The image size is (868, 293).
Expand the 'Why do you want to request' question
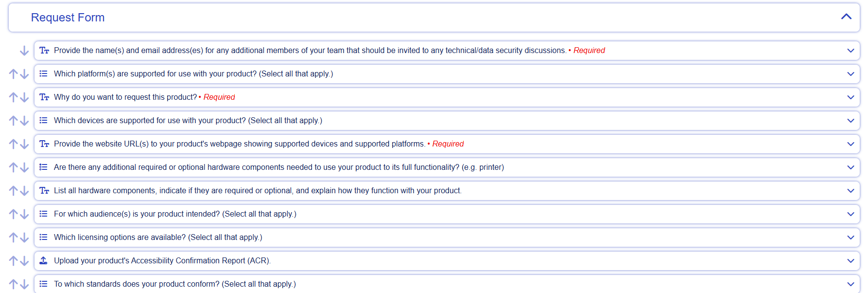851,97
